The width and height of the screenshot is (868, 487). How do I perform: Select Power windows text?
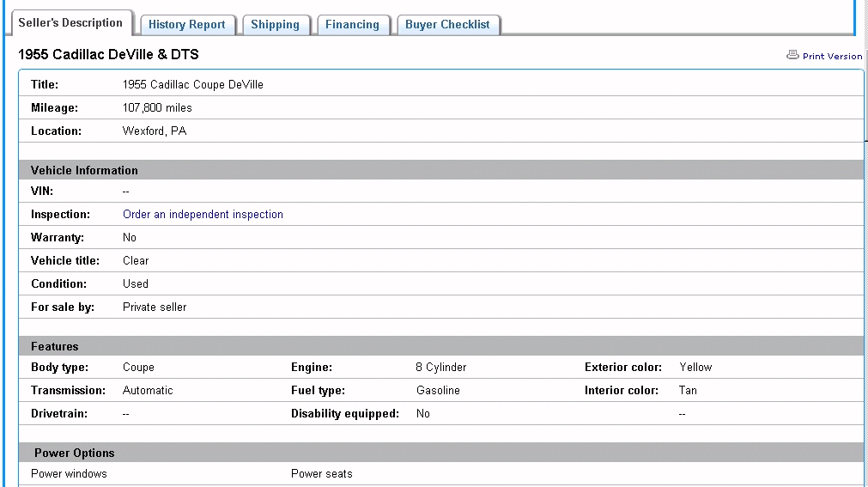[x=70, y=474]
